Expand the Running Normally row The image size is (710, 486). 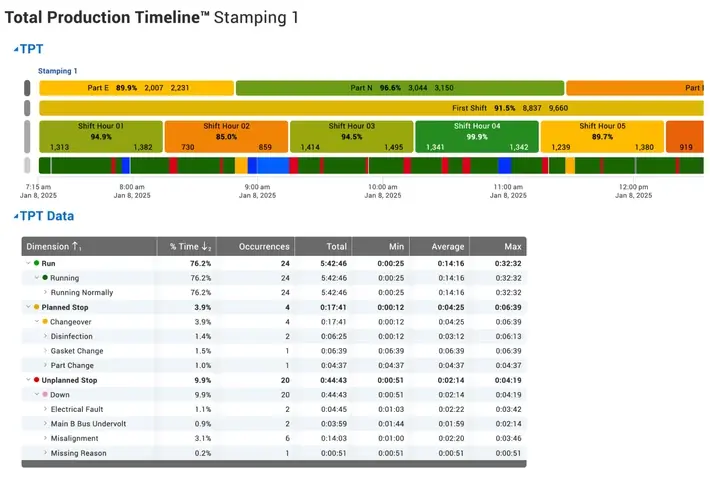(45, 292)
